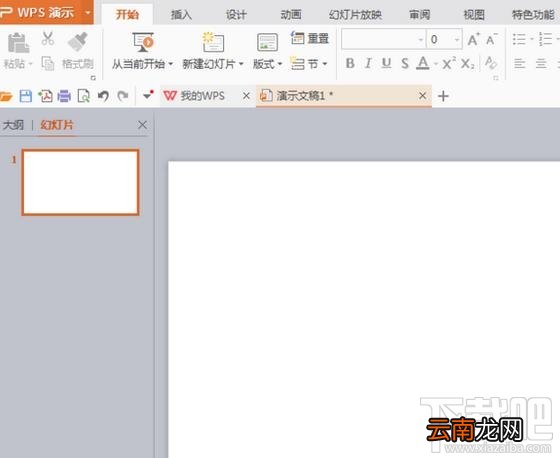
Task: Add a new document tab with plus
Action: [x=443, y=96]
